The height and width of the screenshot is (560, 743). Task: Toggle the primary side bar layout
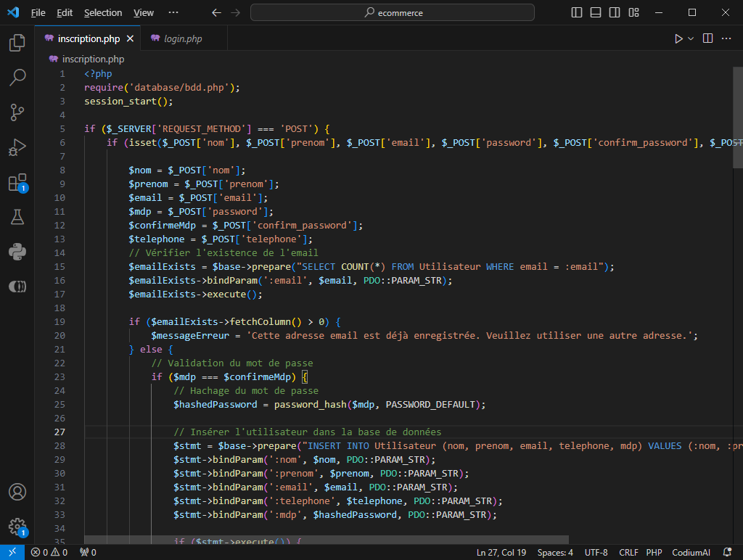(x=577, y=12)
